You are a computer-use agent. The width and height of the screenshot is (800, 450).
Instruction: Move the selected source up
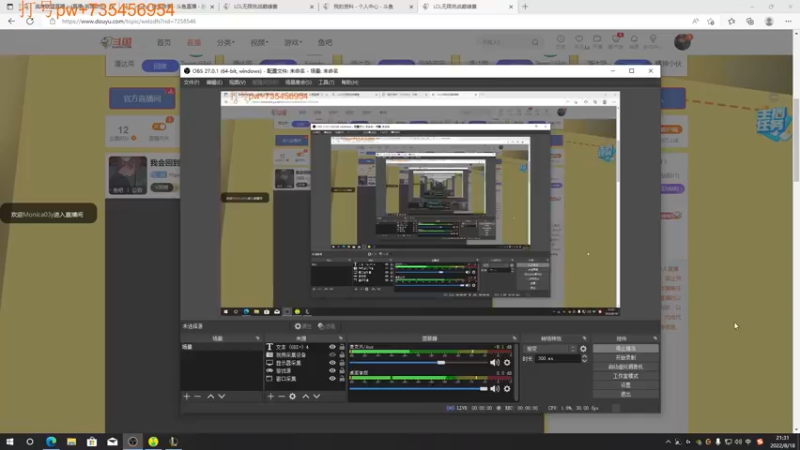click(x=306, y=396)
